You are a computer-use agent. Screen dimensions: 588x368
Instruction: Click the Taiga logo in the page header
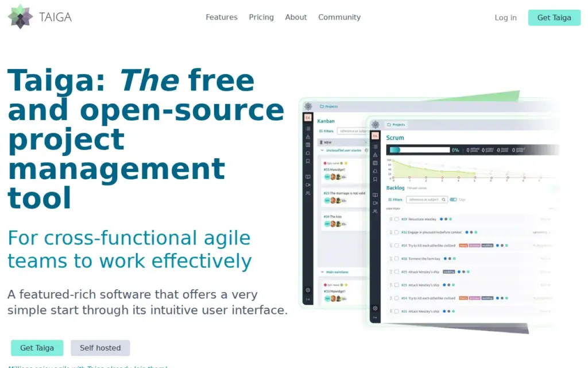tap(40, 17)
